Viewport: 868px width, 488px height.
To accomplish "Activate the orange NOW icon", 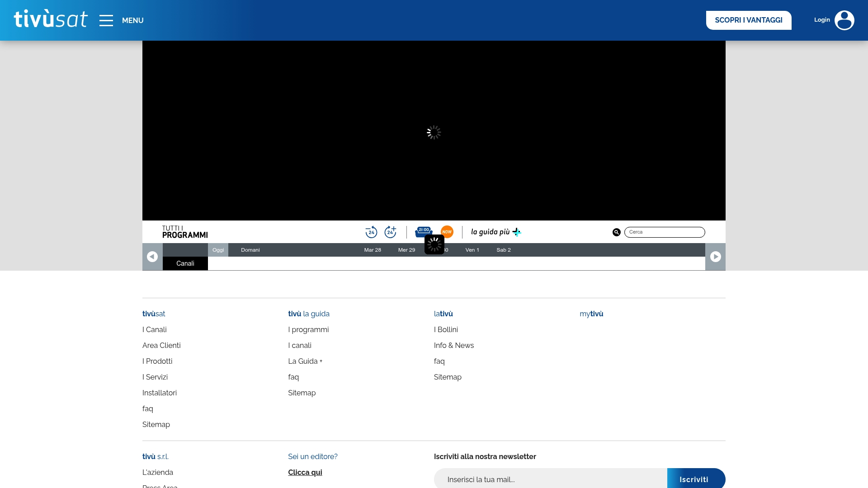I will (447, 232).
